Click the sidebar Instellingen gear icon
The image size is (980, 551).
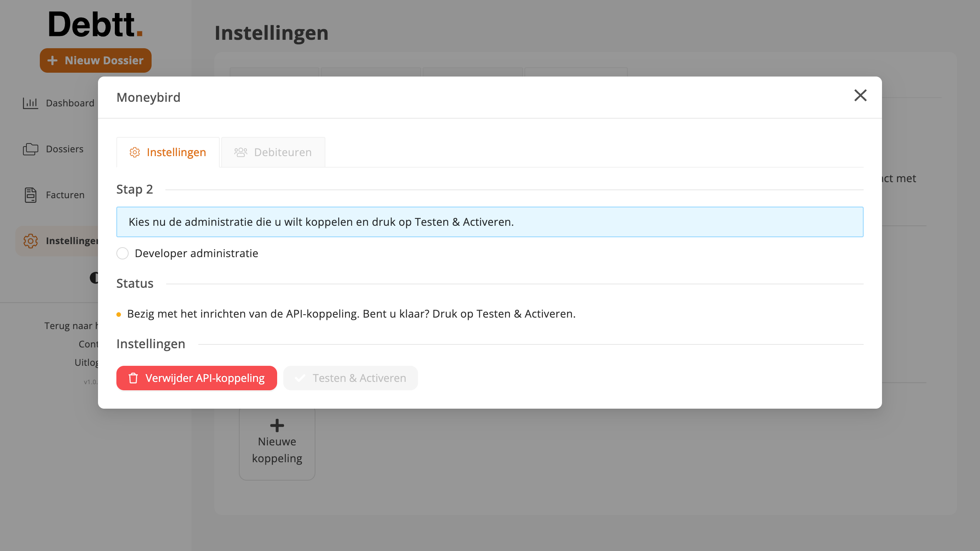click(30, 241)
